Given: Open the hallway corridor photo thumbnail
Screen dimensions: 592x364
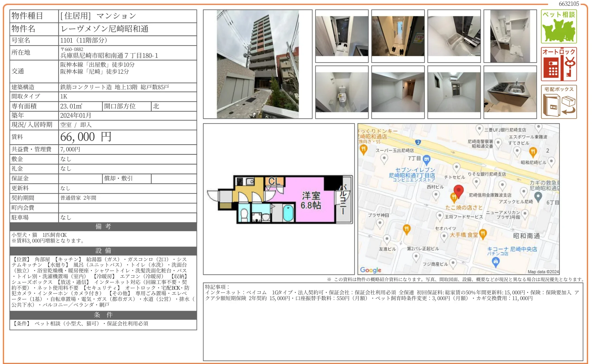Looking at the screenshot, I should point(398,36).
